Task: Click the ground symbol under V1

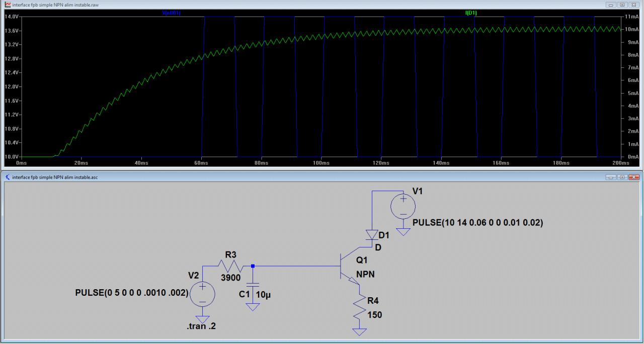Action: coord(404,232)
